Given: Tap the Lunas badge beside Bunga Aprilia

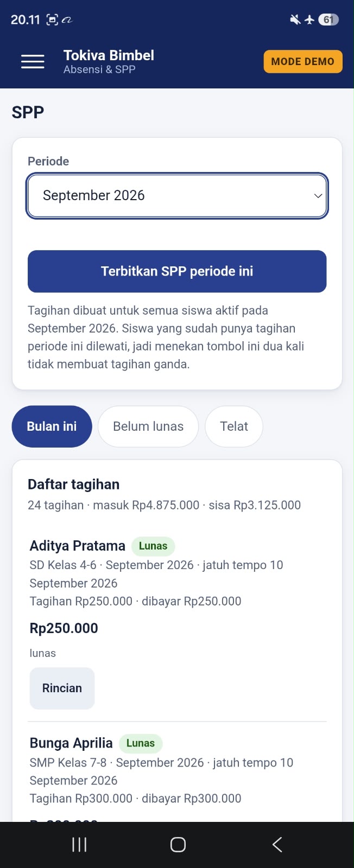Looking at the screenshot, I should click(141, 743).
